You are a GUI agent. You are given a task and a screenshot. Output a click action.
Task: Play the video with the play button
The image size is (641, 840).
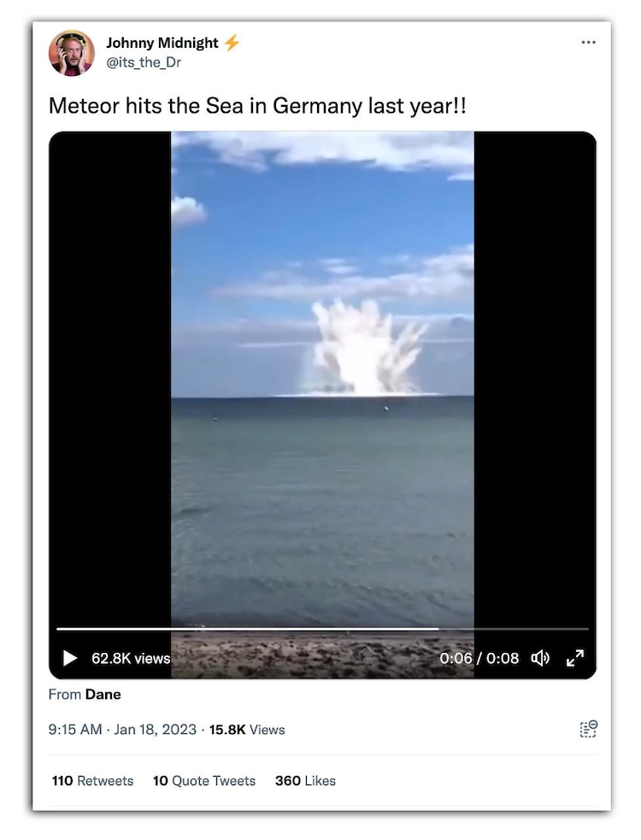click(x=70, y=658)
